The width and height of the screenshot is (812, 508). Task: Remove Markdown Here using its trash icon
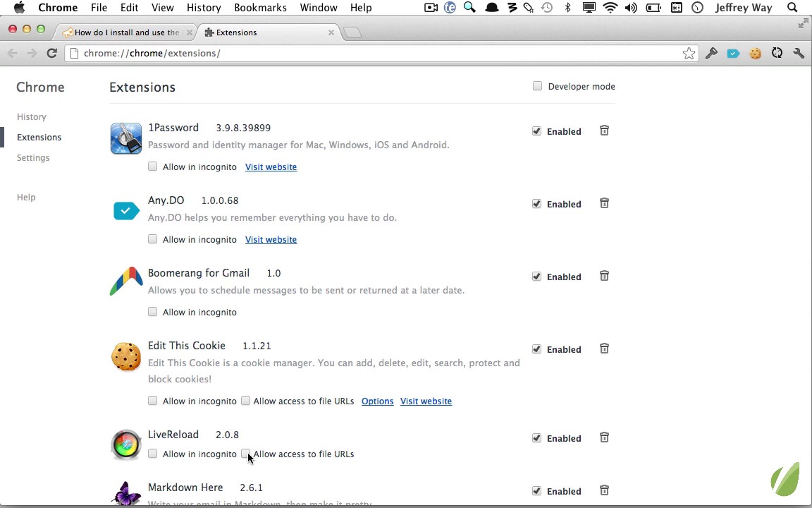pos(604,490)
